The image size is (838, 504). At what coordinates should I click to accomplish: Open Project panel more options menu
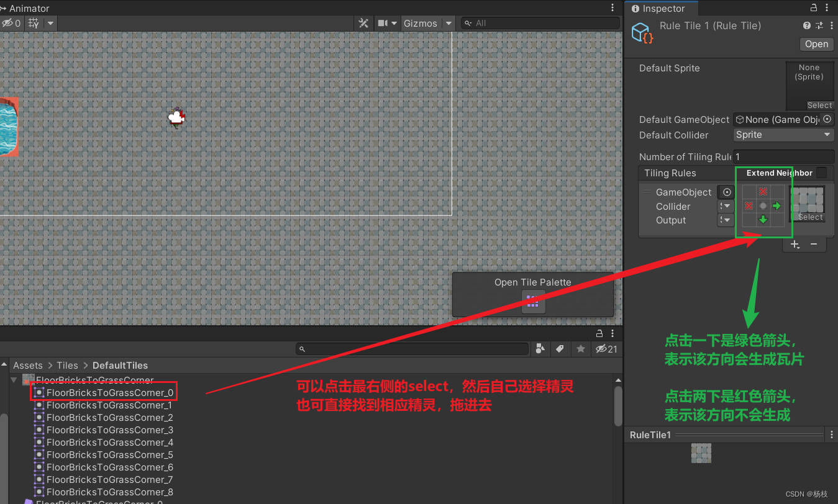tap(613, 334)
